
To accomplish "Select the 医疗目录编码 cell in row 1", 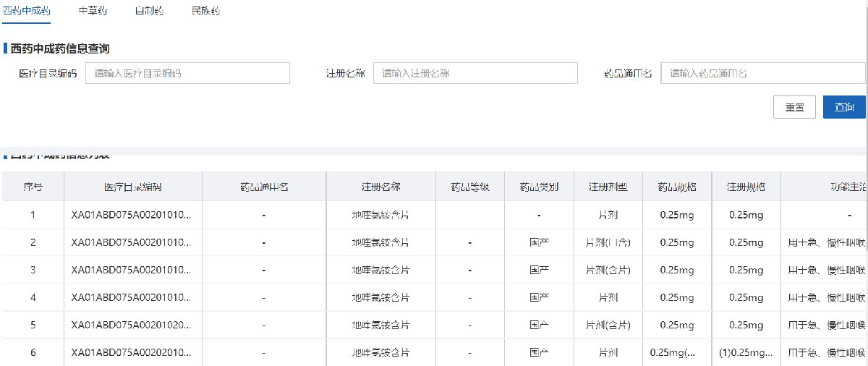I will coord(132,215).
